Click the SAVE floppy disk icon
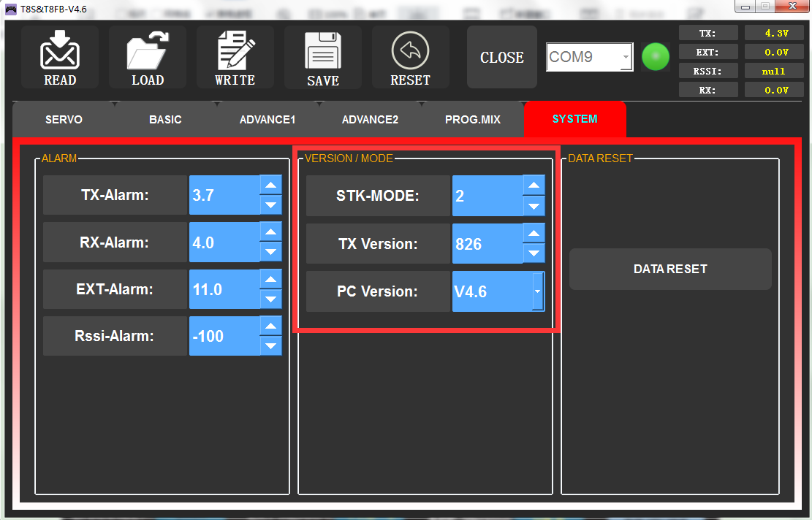 (x=322, y=53)
